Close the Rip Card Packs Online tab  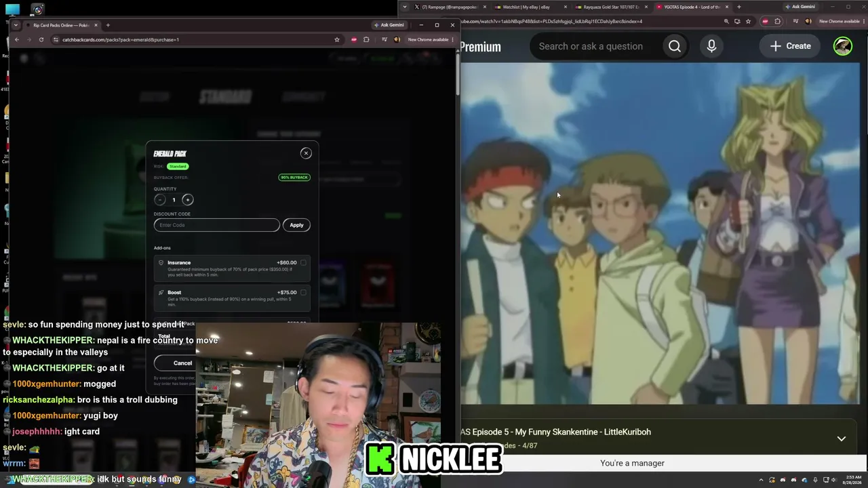click(96, 25)
